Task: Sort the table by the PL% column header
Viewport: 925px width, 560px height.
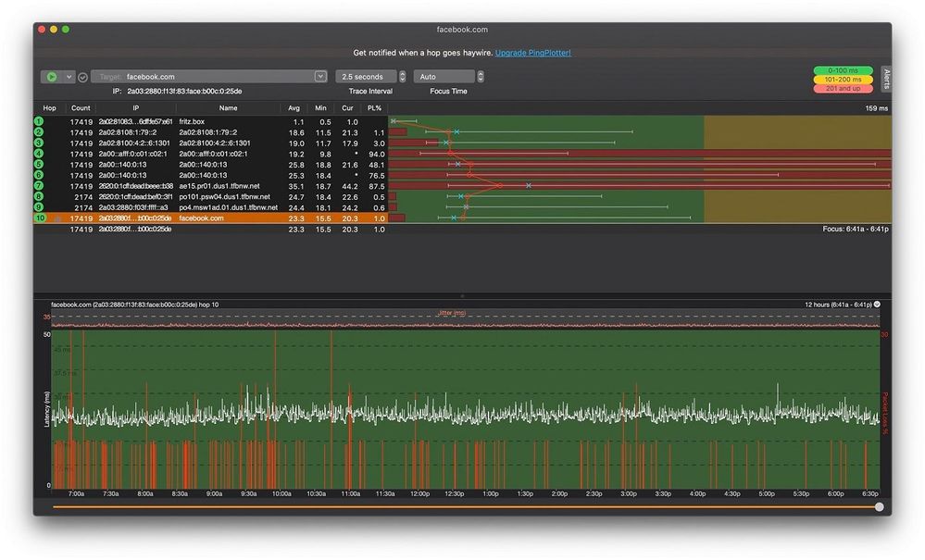Action: tap(374, 108)
